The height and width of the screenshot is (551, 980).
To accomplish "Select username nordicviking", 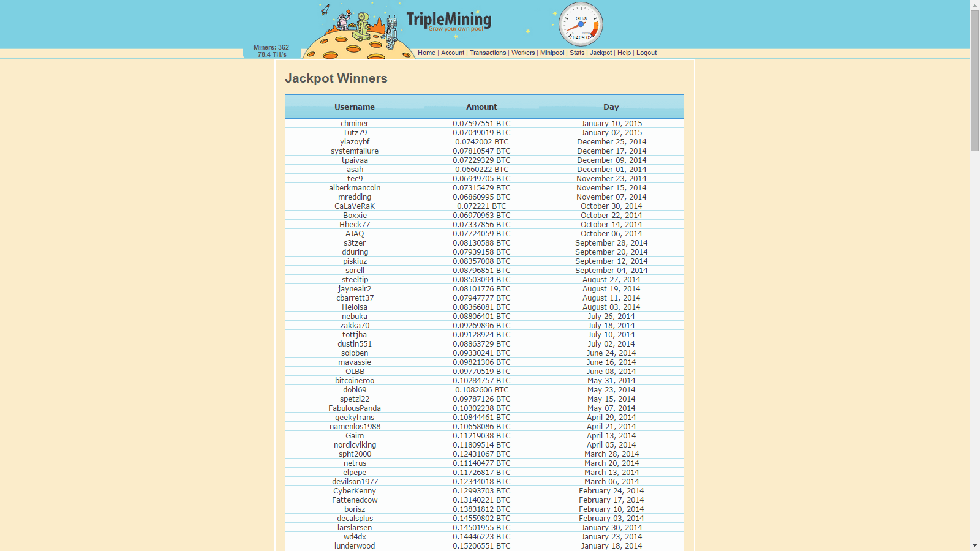I will click(x=355, y=445).
